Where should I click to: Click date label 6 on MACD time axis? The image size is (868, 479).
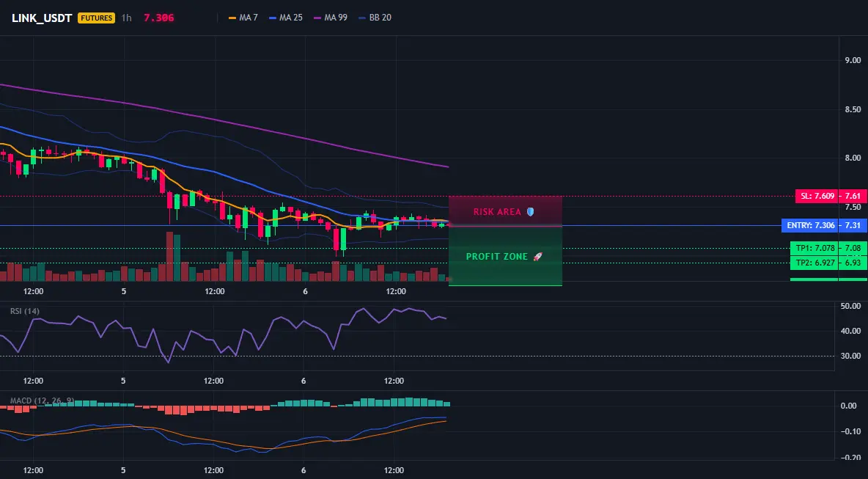point(304,471)
